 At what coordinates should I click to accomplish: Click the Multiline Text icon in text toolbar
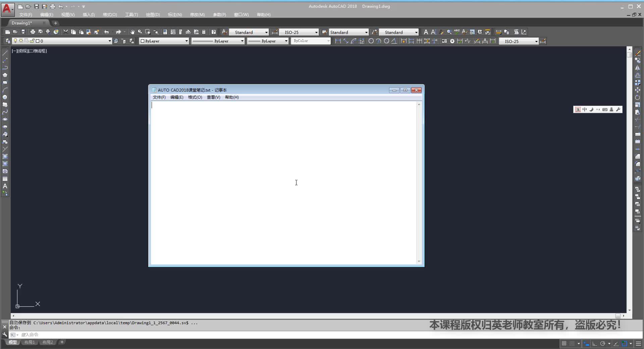[426, 32]
